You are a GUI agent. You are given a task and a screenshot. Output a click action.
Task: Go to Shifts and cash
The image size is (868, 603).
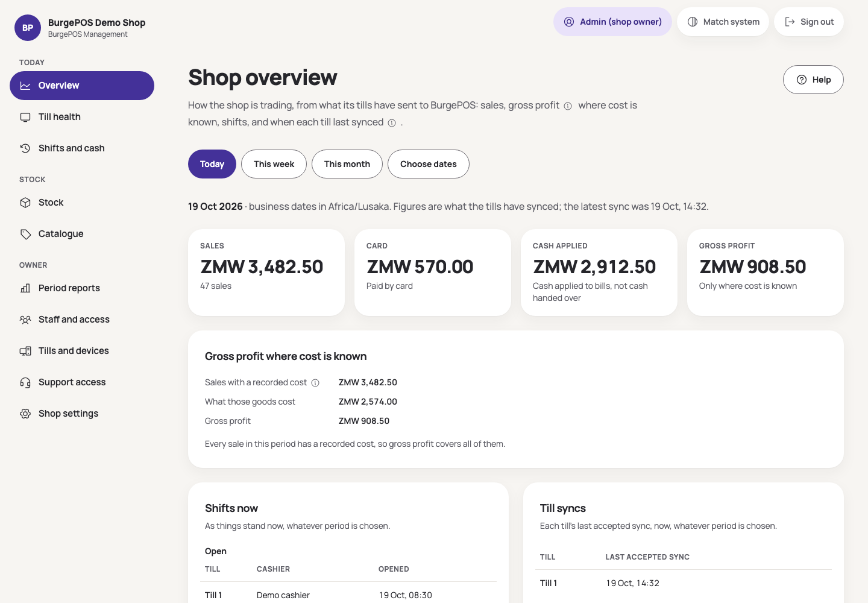tap(82, 148)
